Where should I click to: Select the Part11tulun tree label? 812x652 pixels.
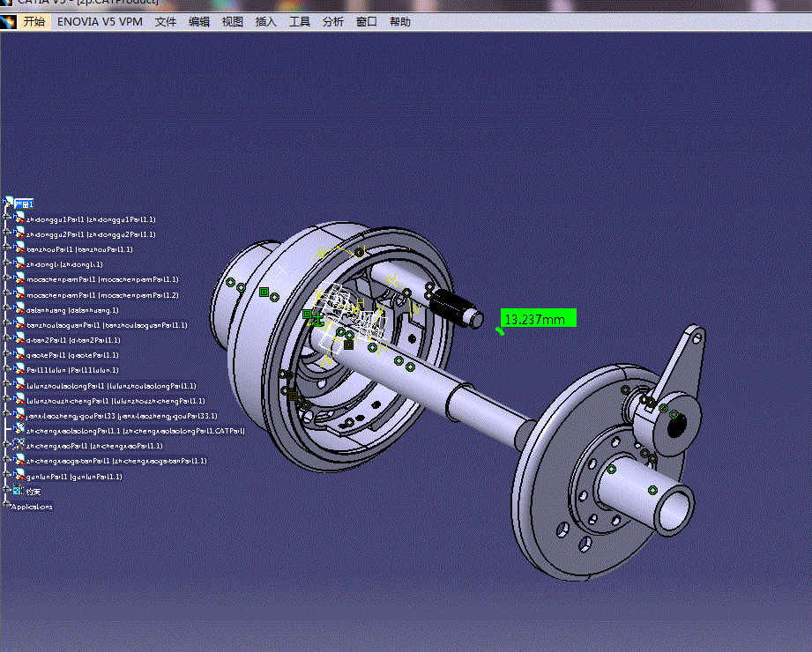click(x=72, y=370)
